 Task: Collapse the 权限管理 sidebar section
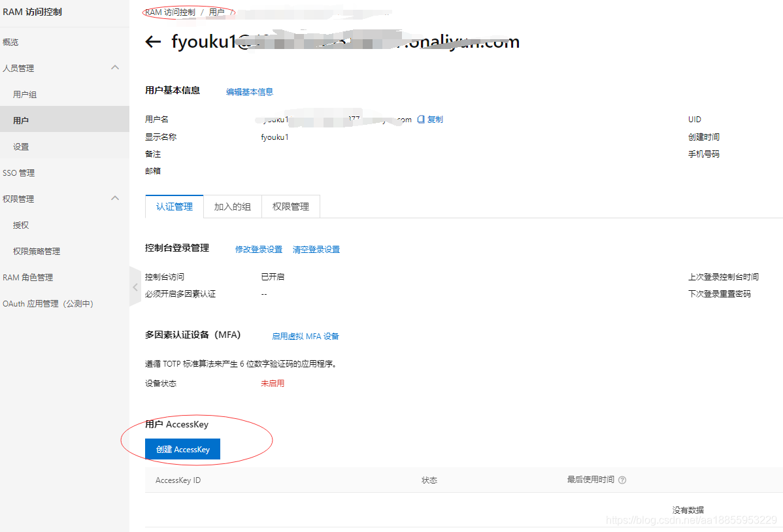(x=115, y=198)
